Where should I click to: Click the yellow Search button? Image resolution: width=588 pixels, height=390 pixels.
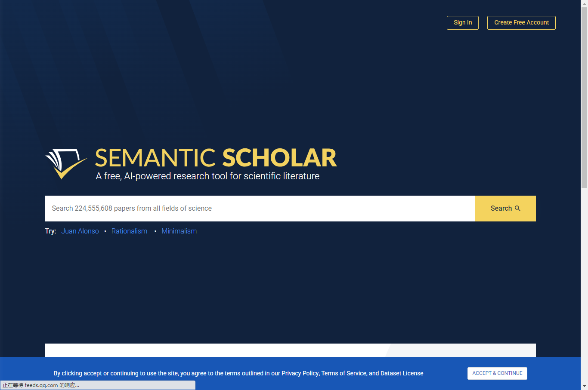(505, 209)
